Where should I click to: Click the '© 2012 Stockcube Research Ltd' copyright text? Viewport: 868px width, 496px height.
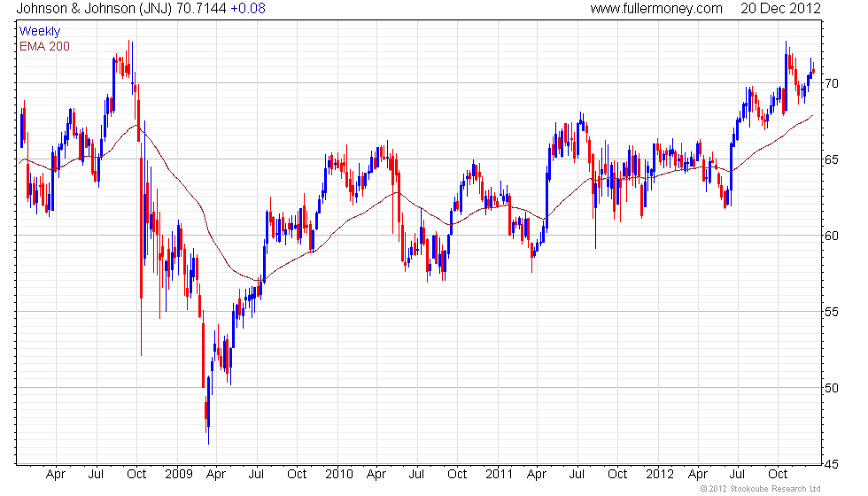[760, 488]
